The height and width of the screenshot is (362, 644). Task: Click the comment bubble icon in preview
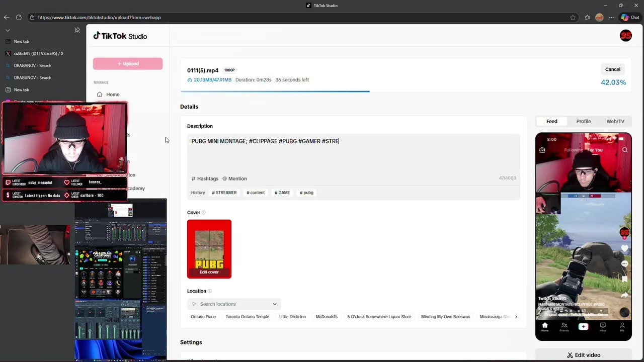625,264
